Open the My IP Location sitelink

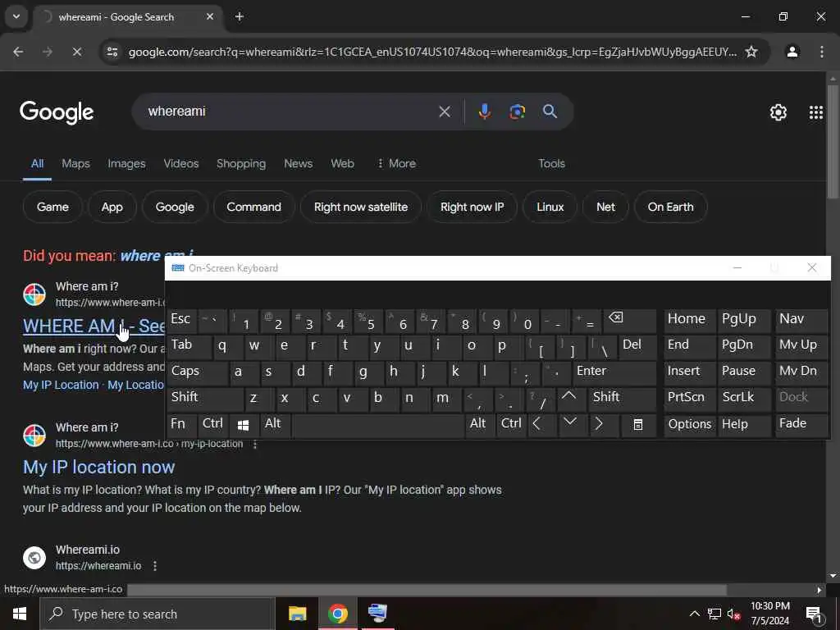click(61, 385)
